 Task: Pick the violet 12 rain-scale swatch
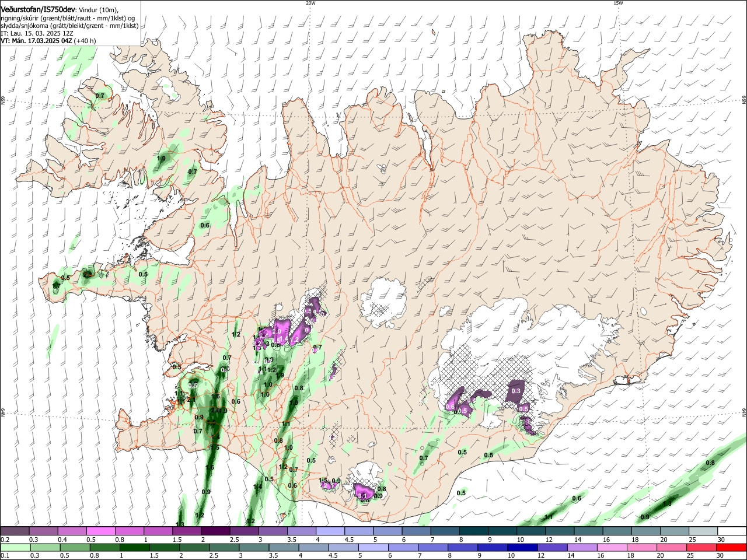coord(552,547)
